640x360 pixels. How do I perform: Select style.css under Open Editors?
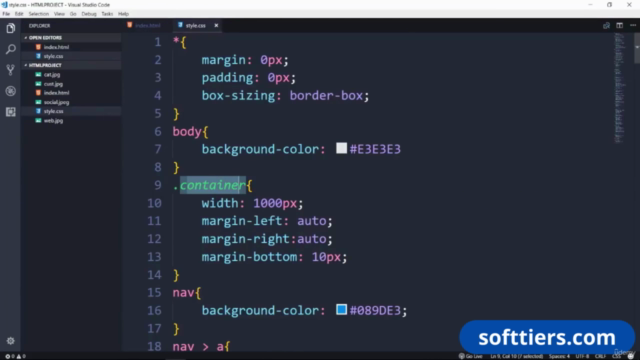click(71, 56)
